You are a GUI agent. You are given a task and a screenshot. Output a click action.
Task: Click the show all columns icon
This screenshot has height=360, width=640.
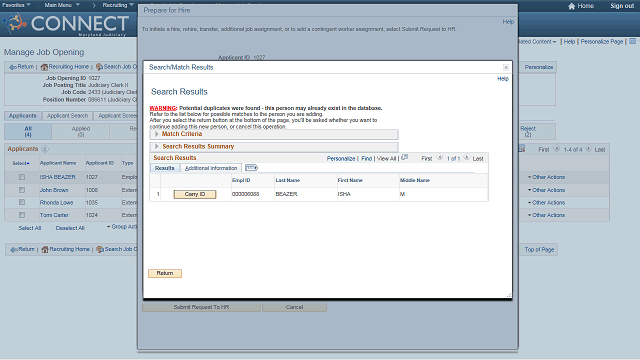251,168
